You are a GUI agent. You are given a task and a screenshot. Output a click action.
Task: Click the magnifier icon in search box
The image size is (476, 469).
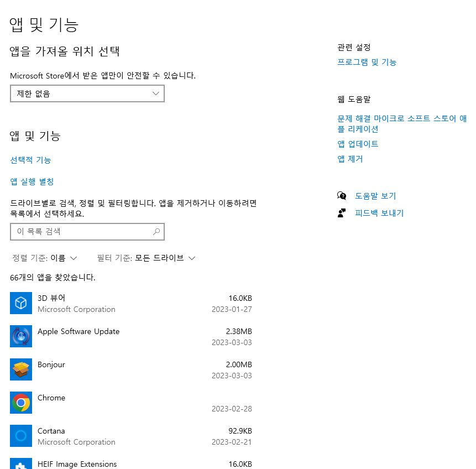coord(156,232)
